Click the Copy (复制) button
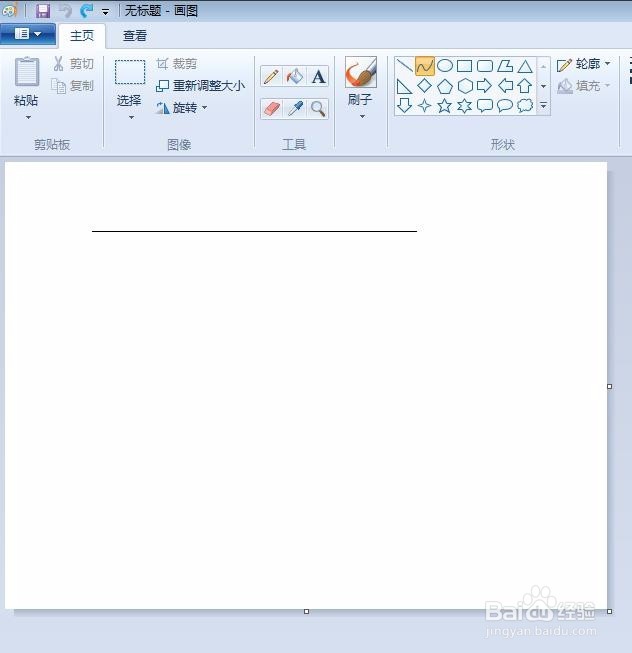632x653 pixels. 72,86
